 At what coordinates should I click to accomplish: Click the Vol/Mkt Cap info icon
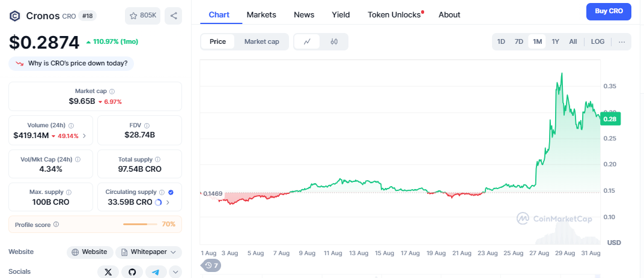click(x=77, y=159)
